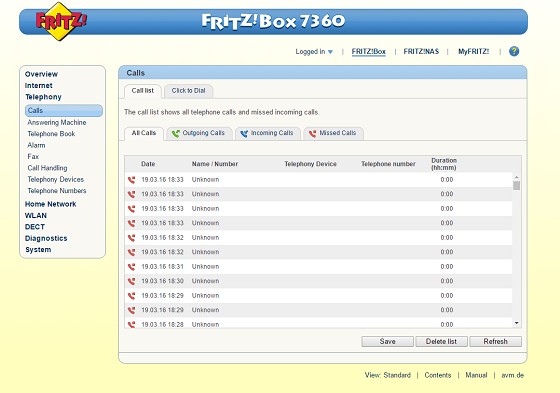Open Telephone Numbers in the sidebar

tap(57, 191)
